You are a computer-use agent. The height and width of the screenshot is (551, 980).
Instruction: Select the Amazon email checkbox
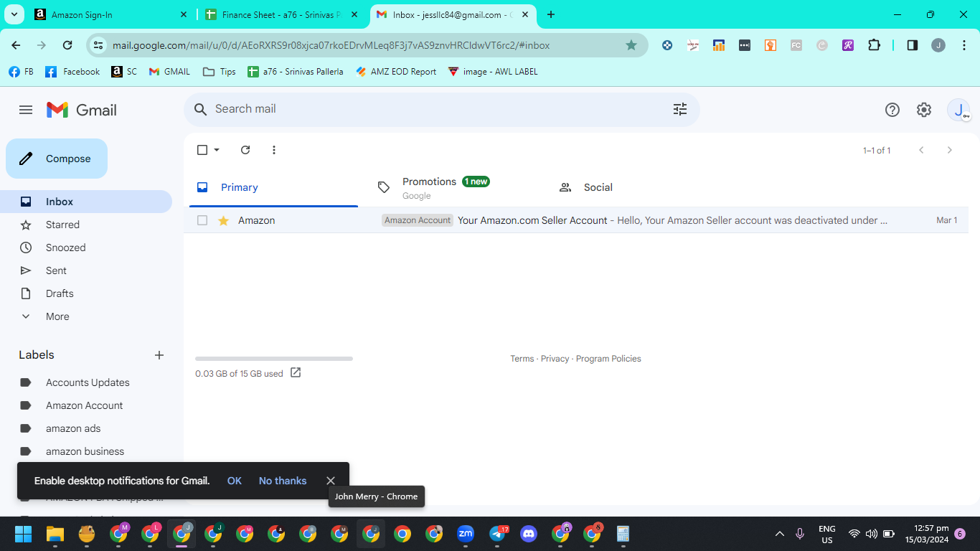[x=202, y=220]
